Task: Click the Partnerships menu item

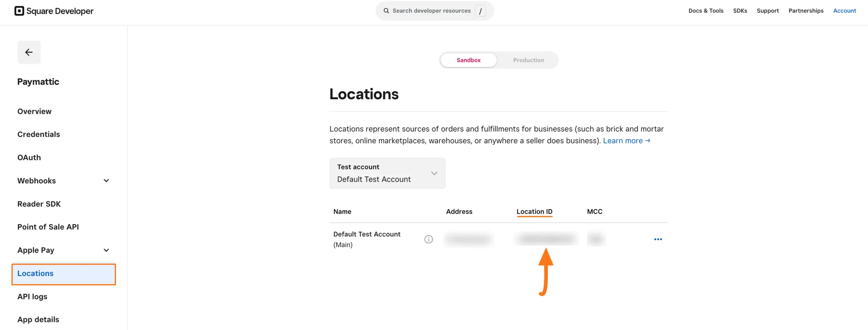Action: point(806,11)
